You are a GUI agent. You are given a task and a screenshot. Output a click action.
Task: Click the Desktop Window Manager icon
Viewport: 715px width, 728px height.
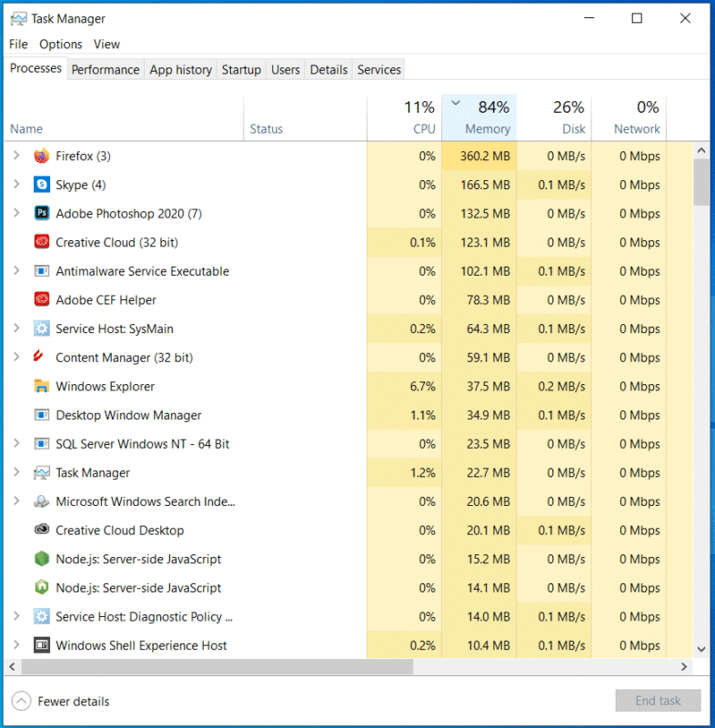42,415
